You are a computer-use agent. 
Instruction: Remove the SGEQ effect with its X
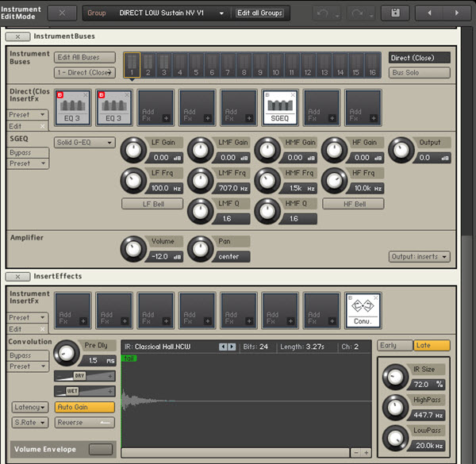[x=293, y=95]
